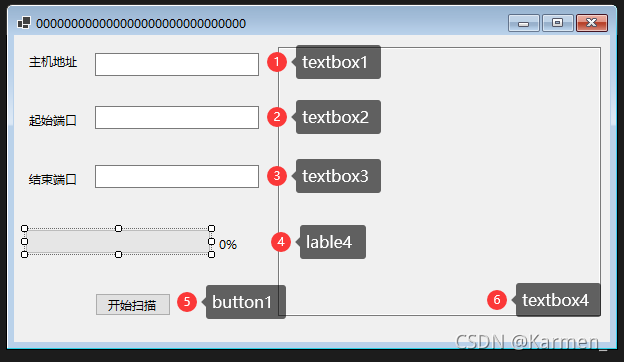The height and width of the screenshot is (362, 624).
Task: Click the form icon in title bar
Action: 24,23
